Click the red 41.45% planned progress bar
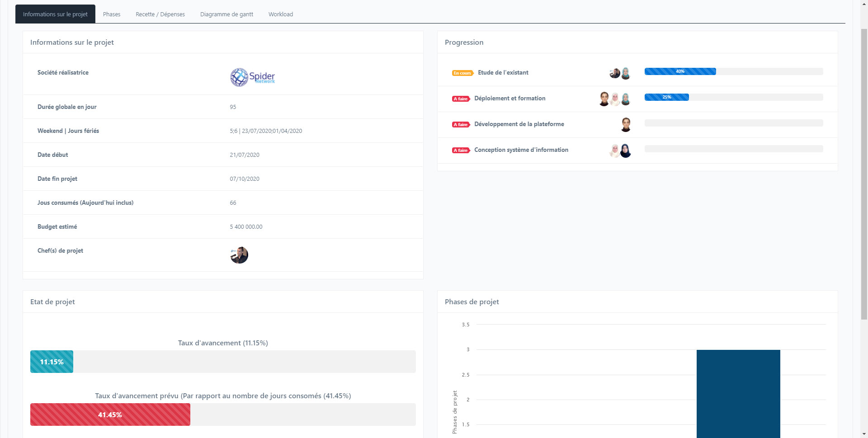Viewport: 868px width, 438px height. pyautogui.click(x=110, y=414)
